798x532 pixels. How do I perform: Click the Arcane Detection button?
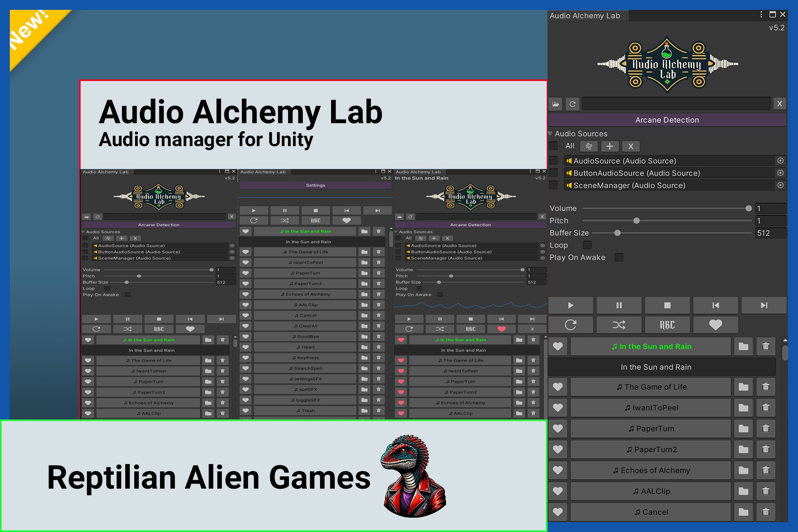(x=667, y=119)
